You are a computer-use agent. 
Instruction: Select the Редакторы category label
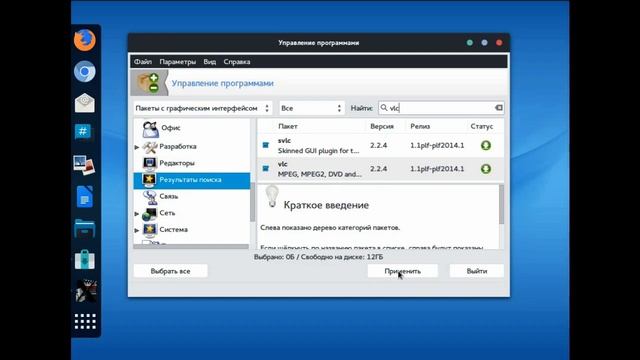pos(177,163)
